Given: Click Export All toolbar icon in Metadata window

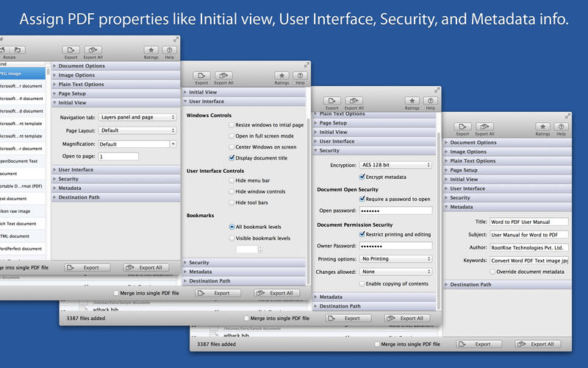Looking at the screenshot, I should 484,126.
